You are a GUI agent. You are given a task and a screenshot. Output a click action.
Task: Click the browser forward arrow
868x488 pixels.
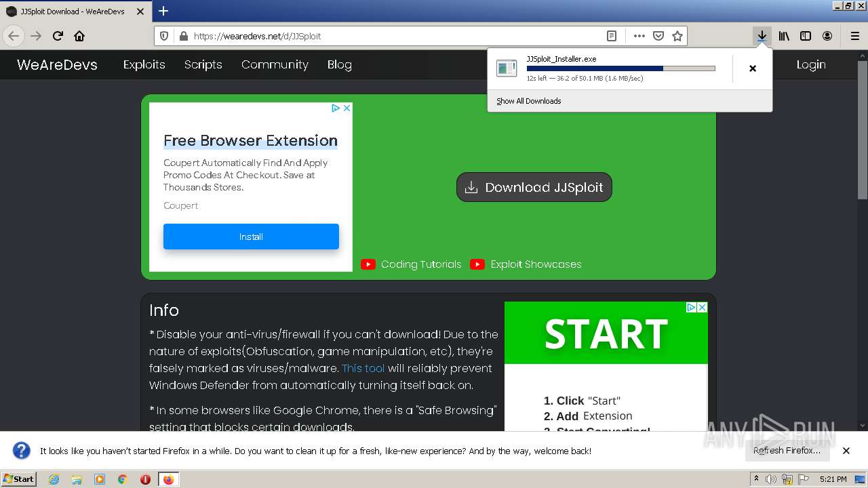click(36, 36)
